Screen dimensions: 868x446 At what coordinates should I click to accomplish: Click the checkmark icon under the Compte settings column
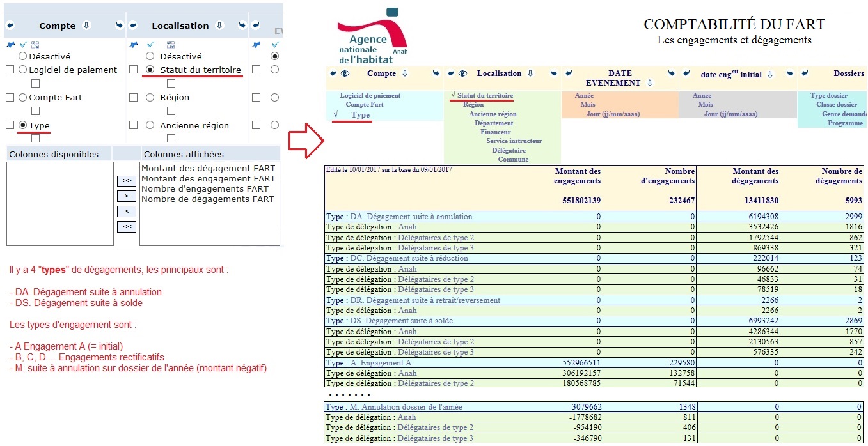point(23,45)
